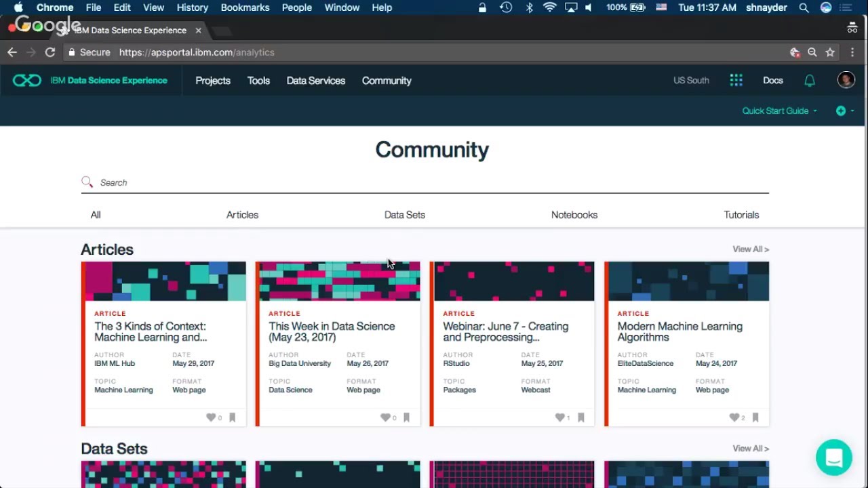Select the Data Sets filter tab
Screen dimensions: 868x488
(405, 215)
